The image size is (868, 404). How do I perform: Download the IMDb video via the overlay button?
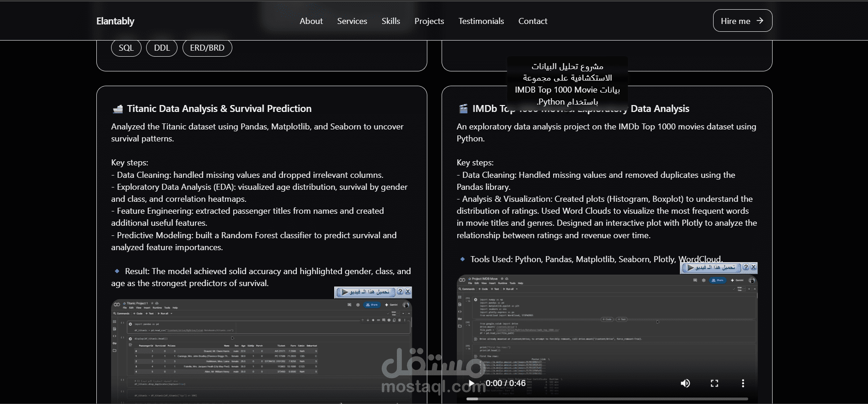click(x=711, y=268)
